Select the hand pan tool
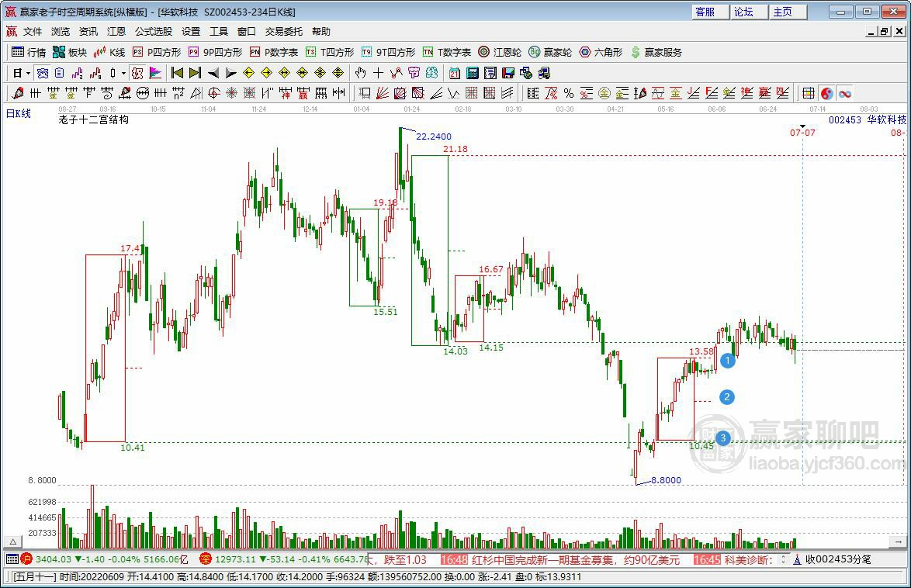911x588 pixels. pyautogui.click(x=361, y=73)
